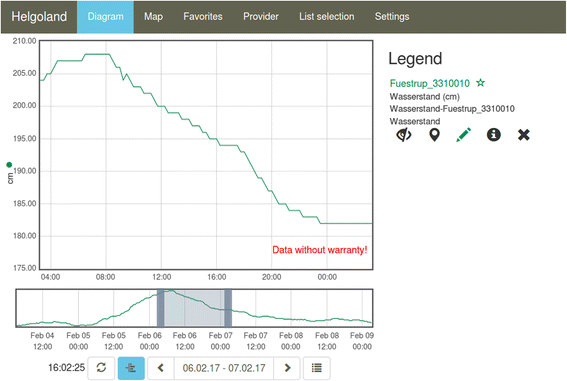Viewport: 567px width, 381px height.
Task: Go to next time period arrow
Action: (287, 368)
